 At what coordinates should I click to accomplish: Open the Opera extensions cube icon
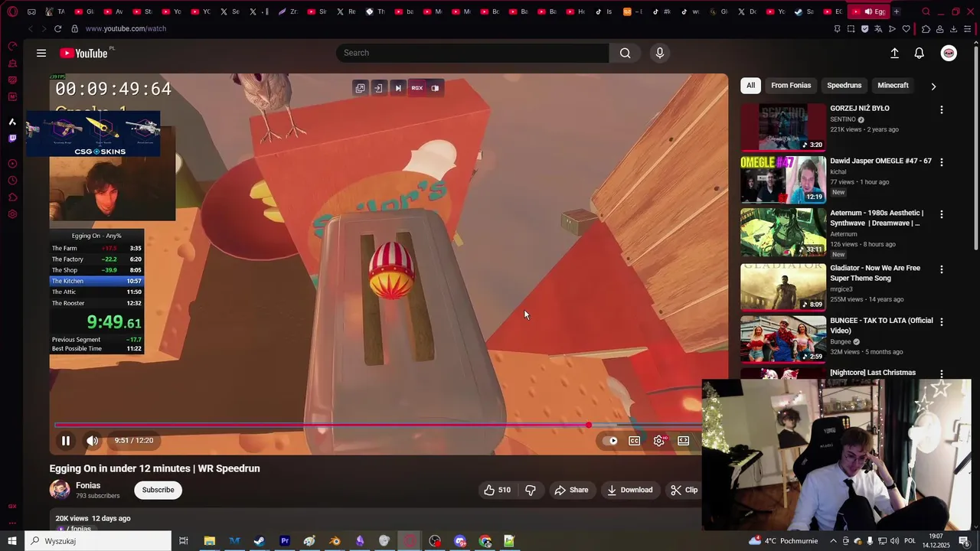click(x=926, y=29)
